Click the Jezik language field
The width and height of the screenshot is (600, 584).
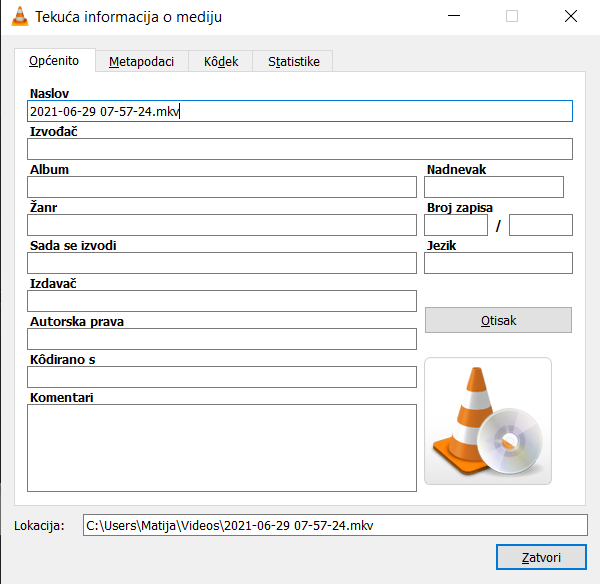click(x=498, y=263)
